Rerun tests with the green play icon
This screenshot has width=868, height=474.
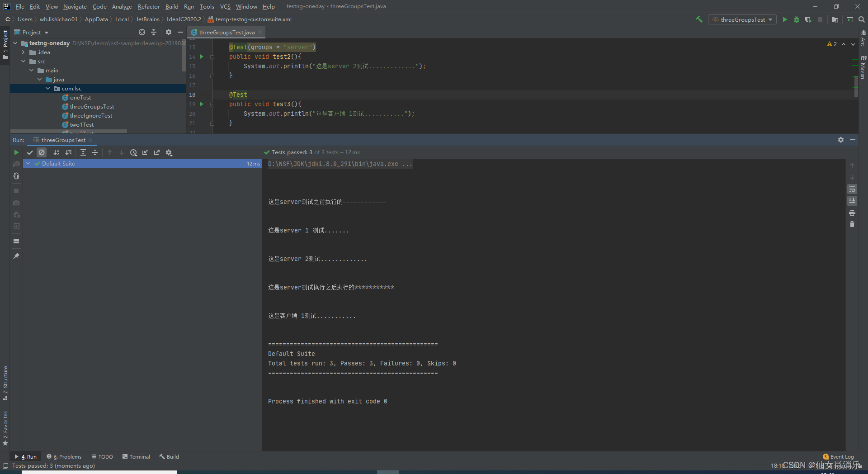point(16,152)
